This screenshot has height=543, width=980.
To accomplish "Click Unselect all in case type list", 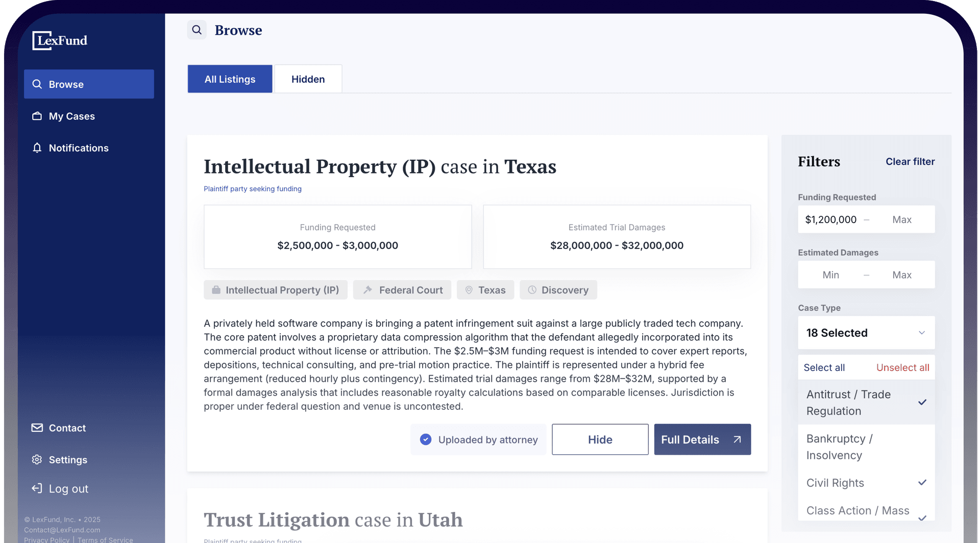I will (x=902, y=367).
